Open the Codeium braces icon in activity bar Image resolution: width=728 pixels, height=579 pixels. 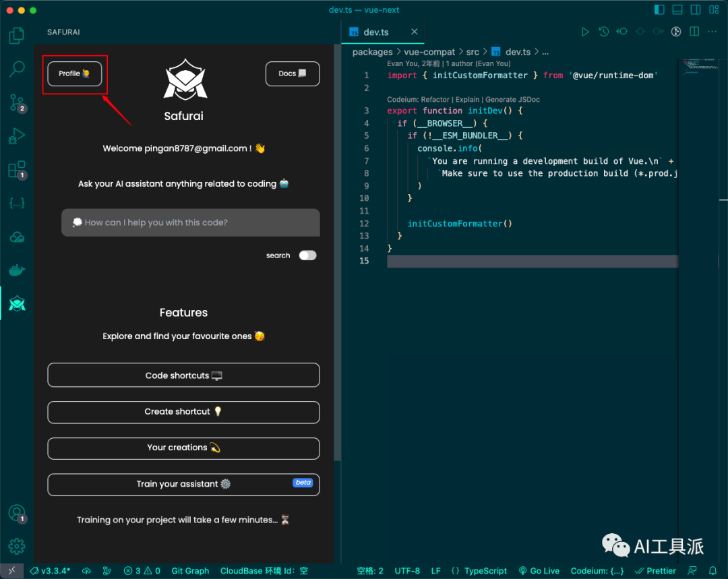point(17,203)
